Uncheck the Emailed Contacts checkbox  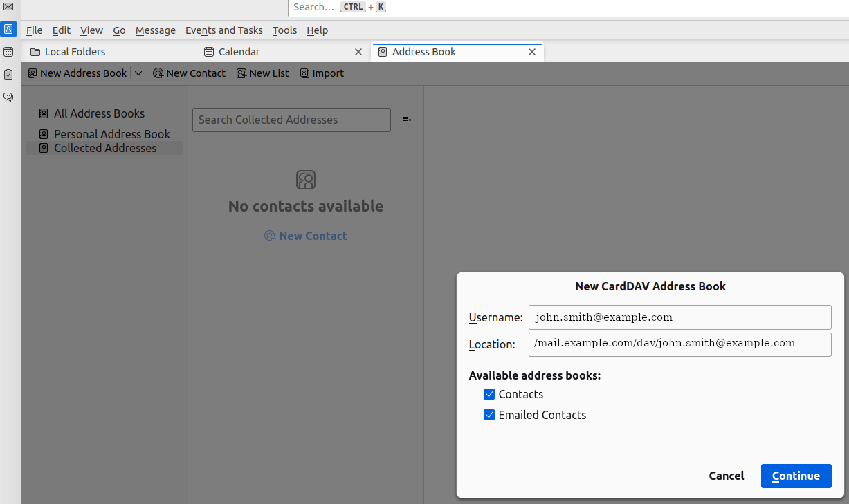pyautogui.click(x=489, y=415)
